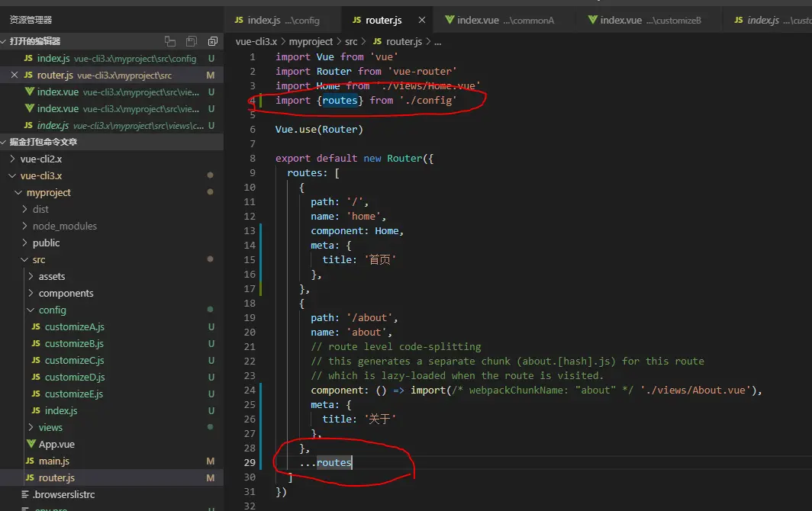Open index.js under config folder in tree
This screenshot has width=812, height=511.
coord(60,410)
